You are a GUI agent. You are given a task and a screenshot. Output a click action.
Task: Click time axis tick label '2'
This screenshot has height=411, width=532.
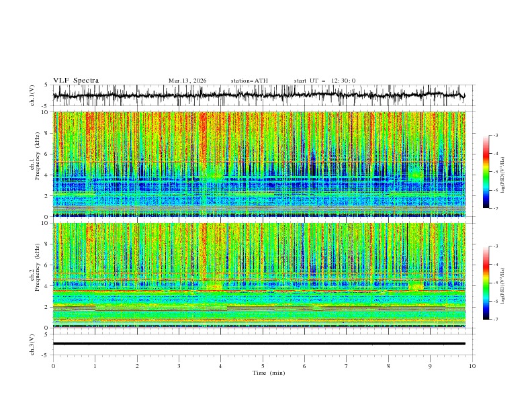[x=137, y=366]
